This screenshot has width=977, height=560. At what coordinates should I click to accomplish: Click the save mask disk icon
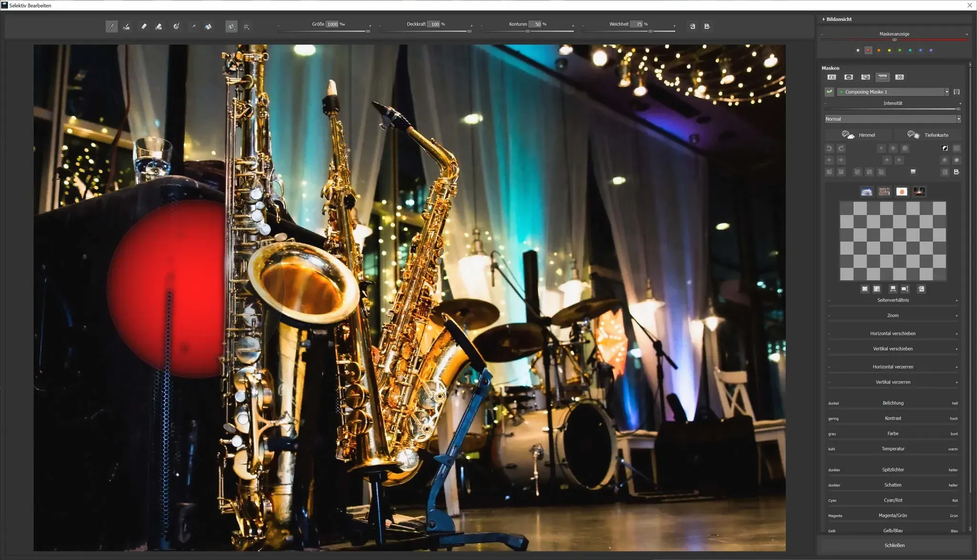click(956, 172)
